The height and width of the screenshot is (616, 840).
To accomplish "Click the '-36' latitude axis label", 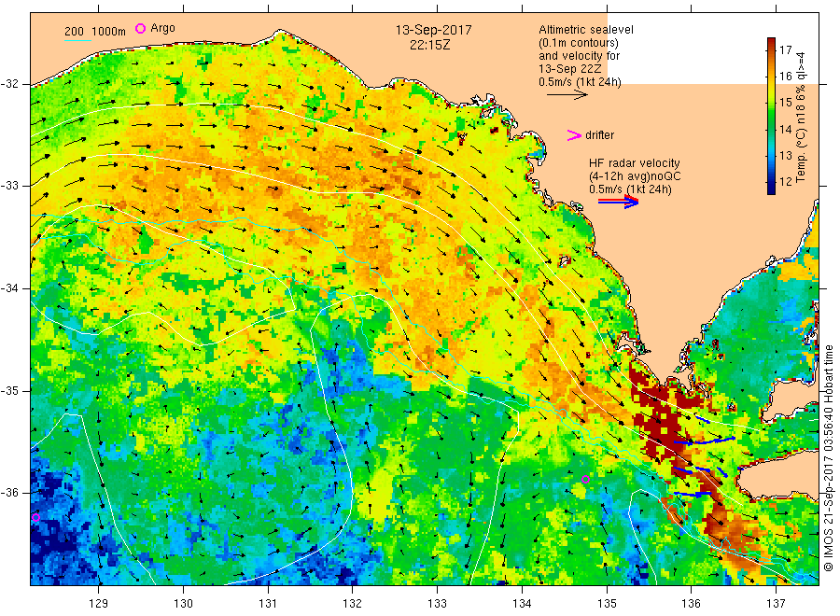I will [x=9, y=492].
